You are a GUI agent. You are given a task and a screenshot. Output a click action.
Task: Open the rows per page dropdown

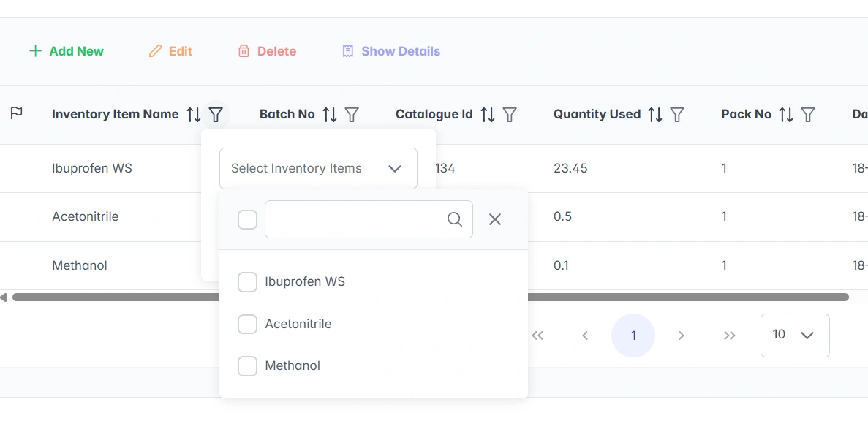(x=794, y=335)
